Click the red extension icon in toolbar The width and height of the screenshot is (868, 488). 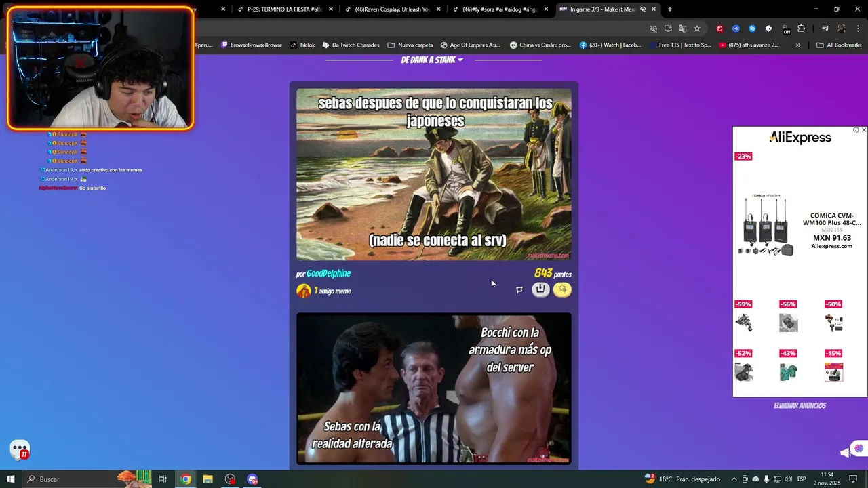pos(719,28)
